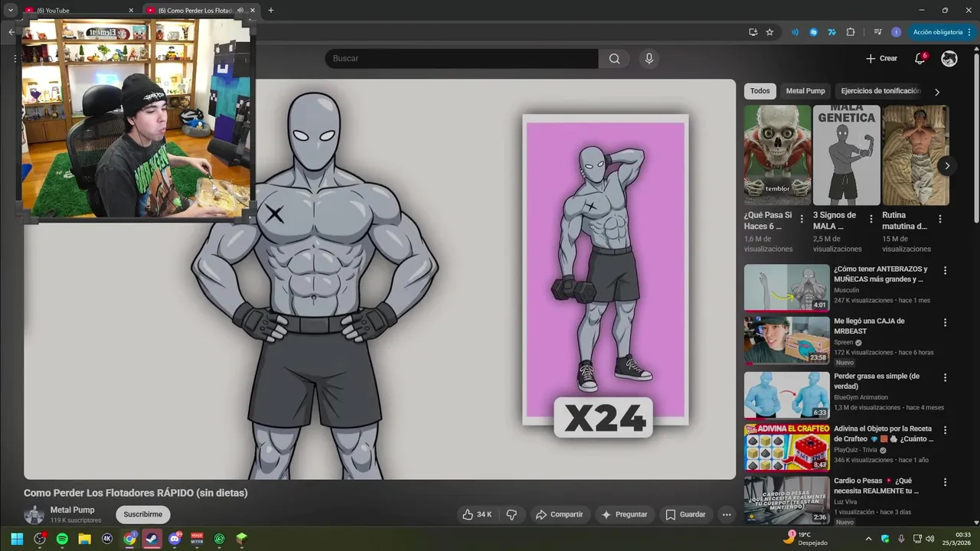The width and height of the screenshot is (980, 551).
Task: Open media controls icon in Chrome toolbar
Action: click(x=877, y=32)
